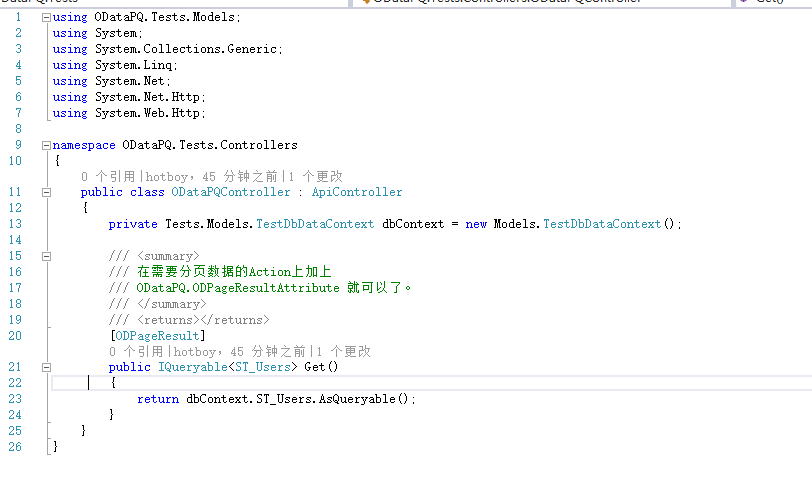This screenshot has width=812, height=503.
Task: Click line number 26 in the gutter
Action: [x=15, y=447]
